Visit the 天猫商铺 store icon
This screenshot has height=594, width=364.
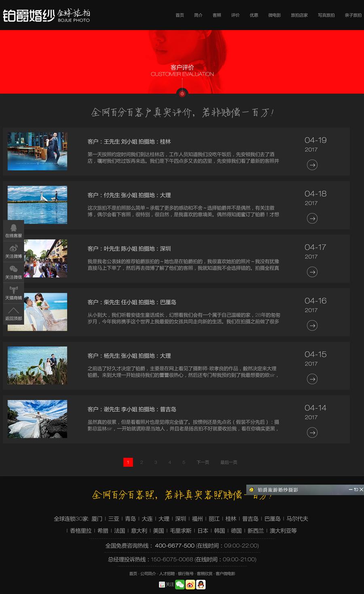(13, 293)
